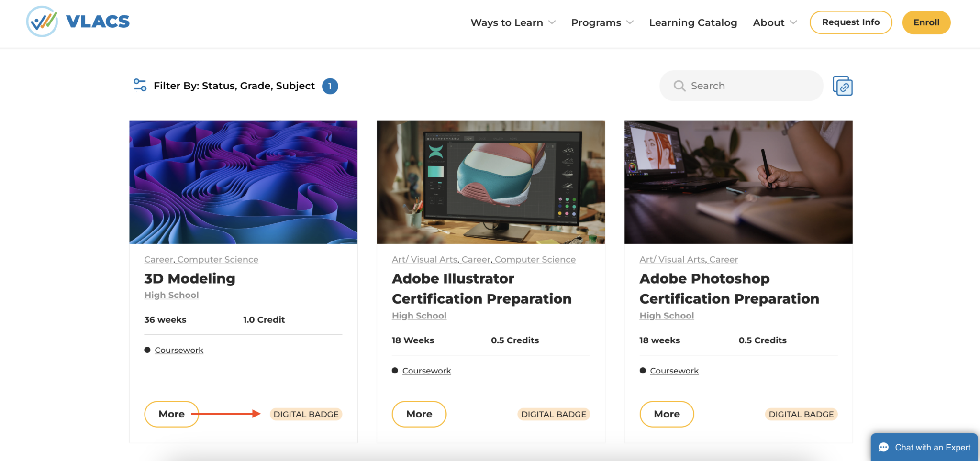Screen dimensions: 980x461
Task: Click the magnifying glass in the search field
Action: [x=680, y=86]
